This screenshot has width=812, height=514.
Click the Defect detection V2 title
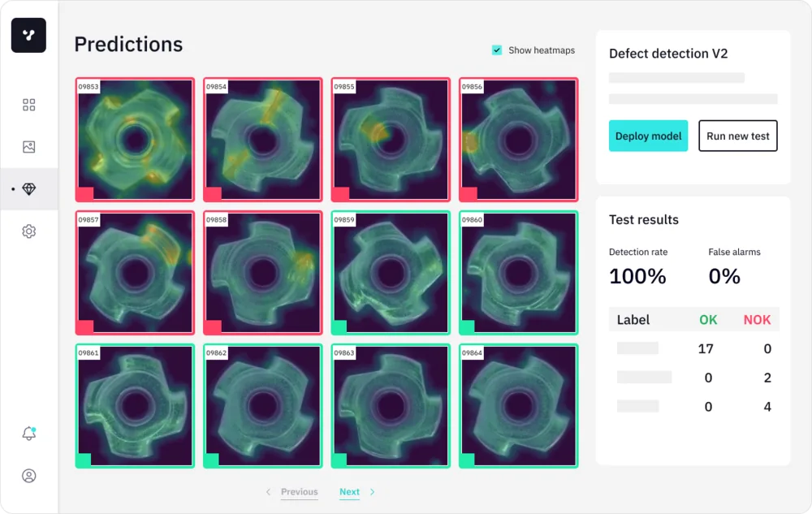tap(668, 54)
